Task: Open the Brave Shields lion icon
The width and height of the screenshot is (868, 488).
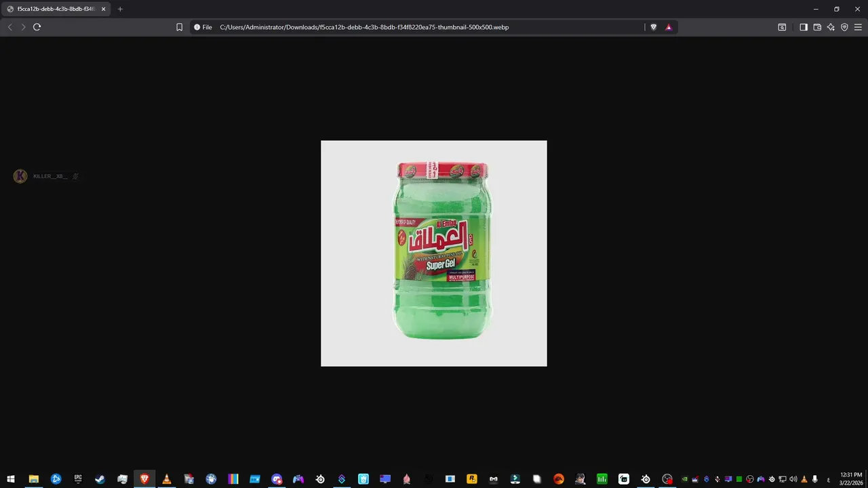Action: 654,27
